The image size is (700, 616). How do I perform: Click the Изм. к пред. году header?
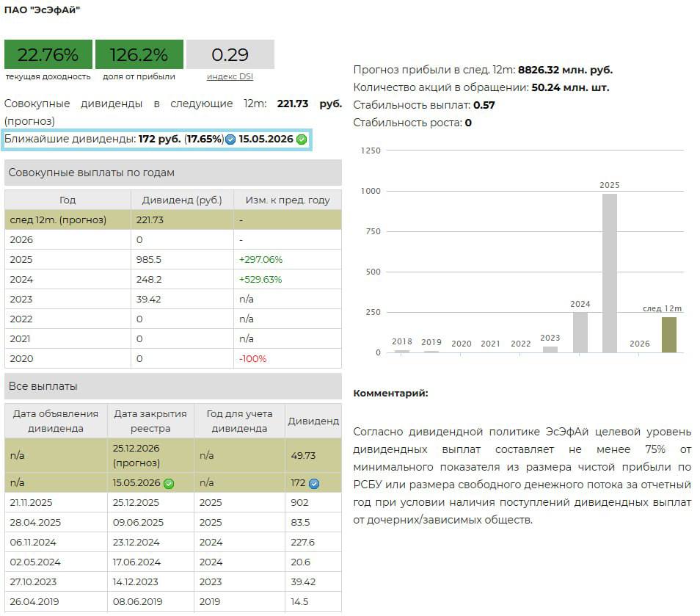(288, 200)
